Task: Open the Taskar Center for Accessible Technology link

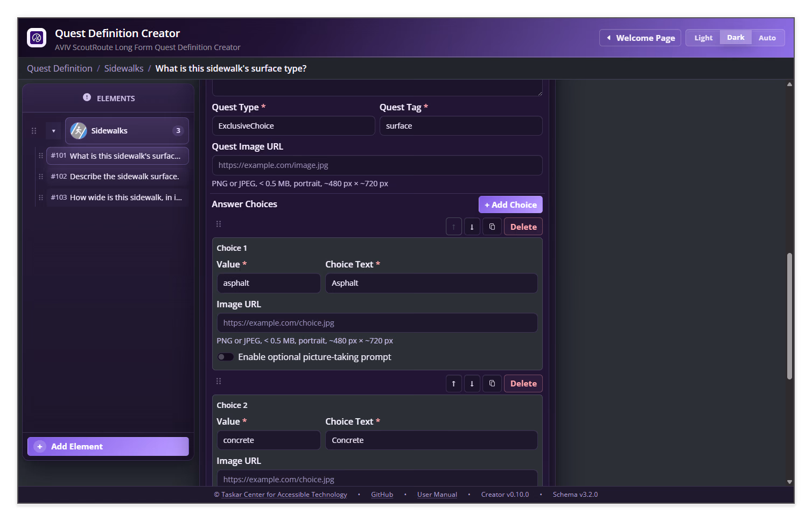Action: tap(284, 495)
